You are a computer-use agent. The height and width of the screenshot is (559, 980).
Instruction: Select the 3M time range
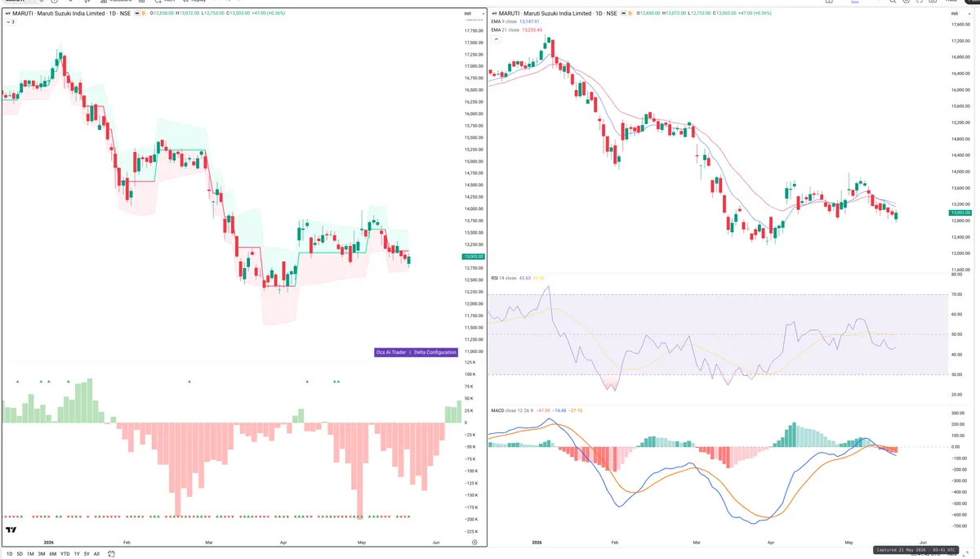[42, 554]
